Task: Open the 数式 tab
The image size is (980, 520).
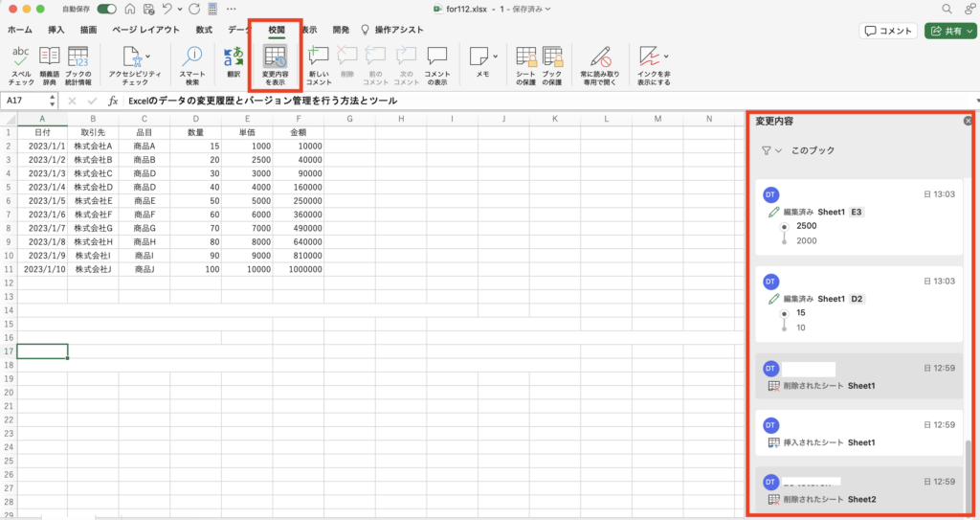Action: click(204, 30)
